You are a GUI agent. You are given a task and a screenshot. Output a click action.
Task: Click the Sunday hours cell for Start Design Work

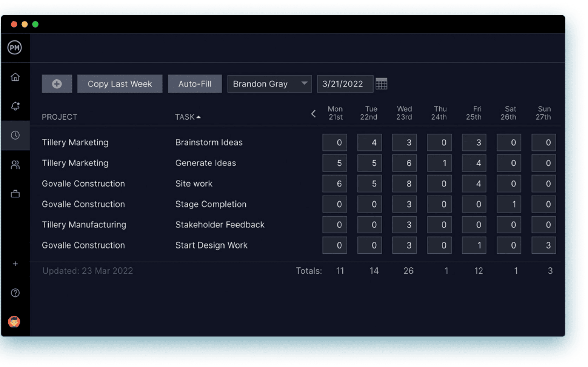(543, 245)
